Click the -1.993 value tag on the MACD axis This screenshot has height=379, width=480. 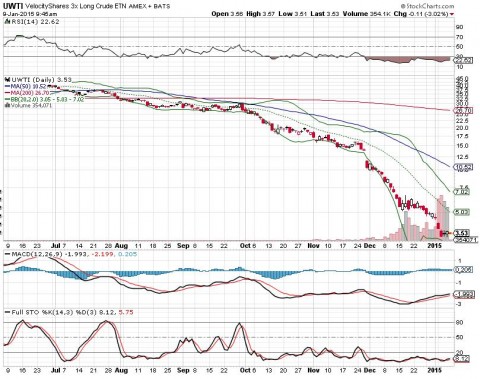click(463, 294)
